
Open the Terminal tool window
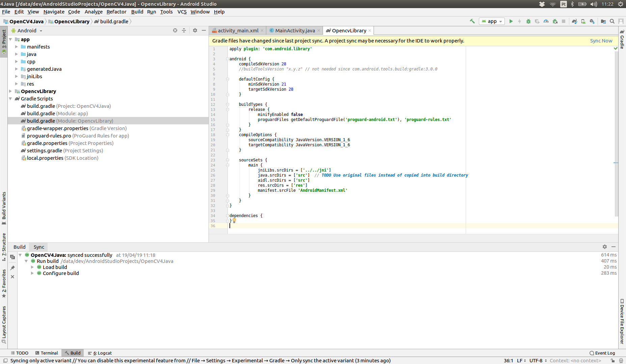47,353
